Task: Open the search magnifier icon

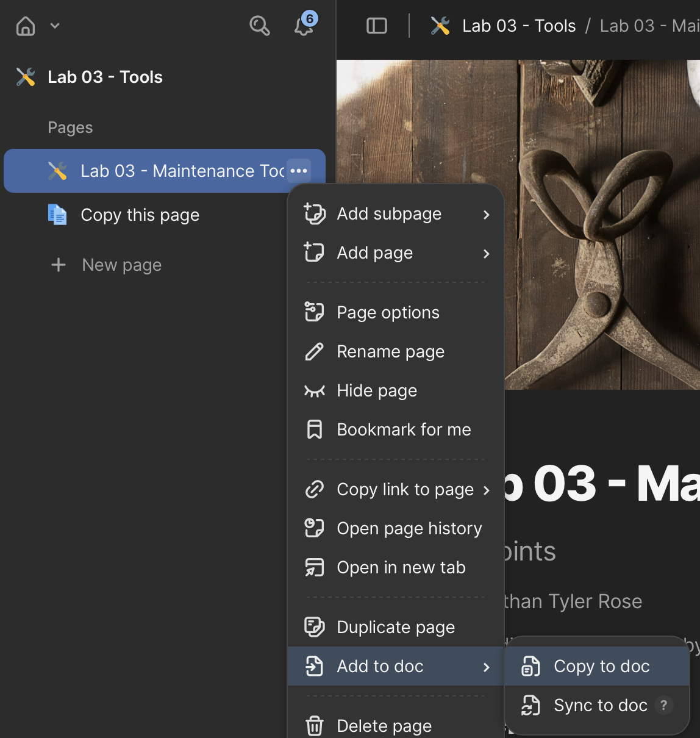Action: 260,26
